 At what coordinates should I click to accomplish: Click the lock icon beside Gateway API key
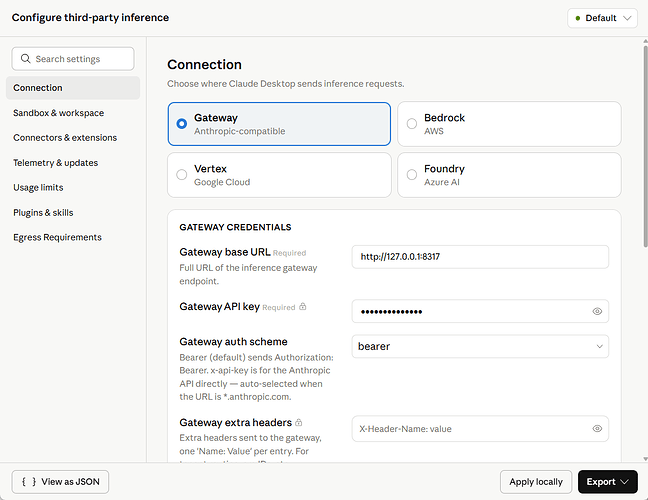tap(303, 307)
